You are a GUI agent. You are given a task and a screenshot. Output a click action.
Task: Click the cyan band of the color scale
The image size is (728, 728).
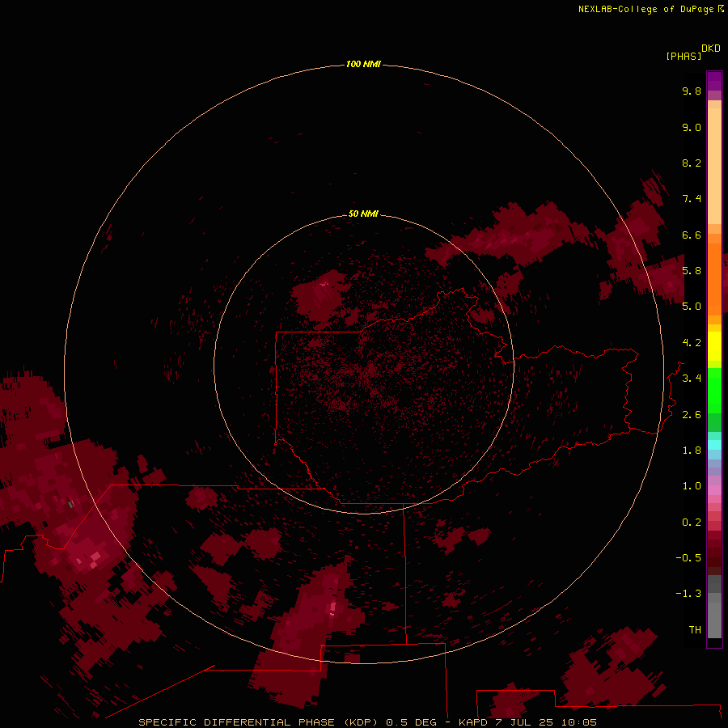[x=714, y=444]
